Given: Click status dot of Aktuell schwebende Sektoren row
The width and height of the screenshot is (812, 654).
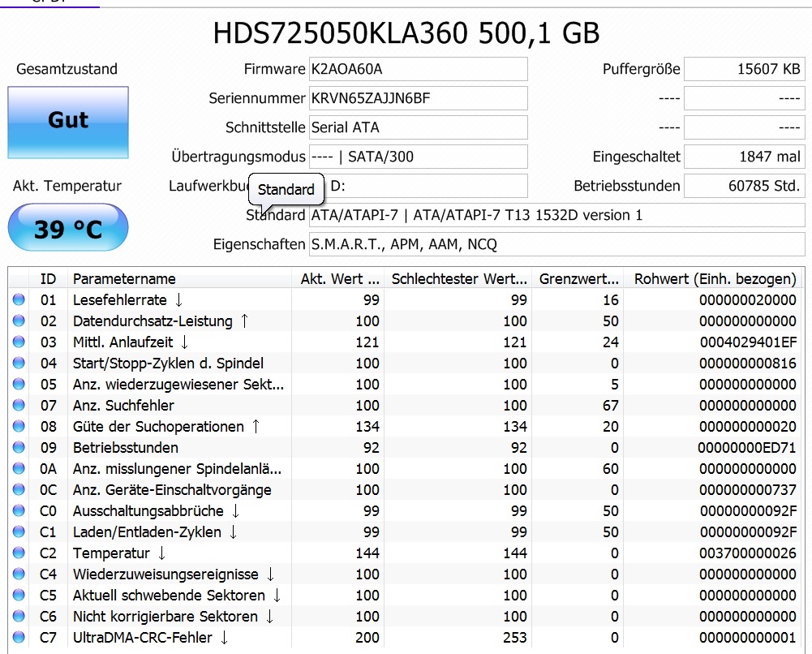Looking at the screenshot, I should pos(19,595).
